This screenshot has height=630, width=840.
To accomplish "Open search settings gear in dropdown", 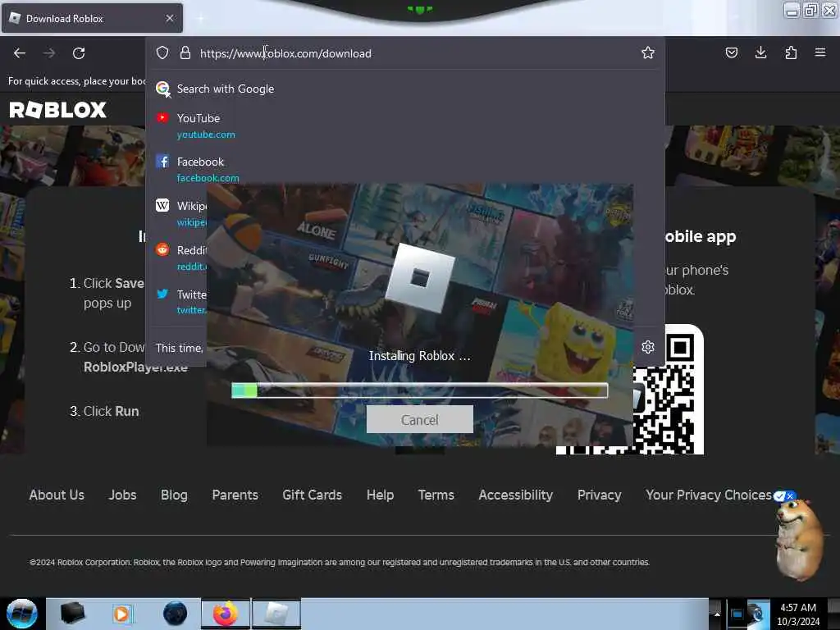I will pyautogui.click(x=648, y=347).
